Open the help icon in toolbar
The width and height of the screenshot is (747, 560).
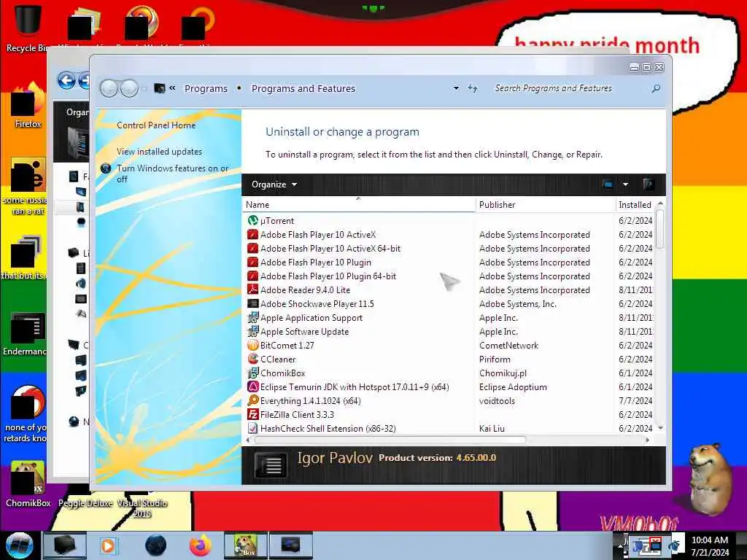click(649, 184)
